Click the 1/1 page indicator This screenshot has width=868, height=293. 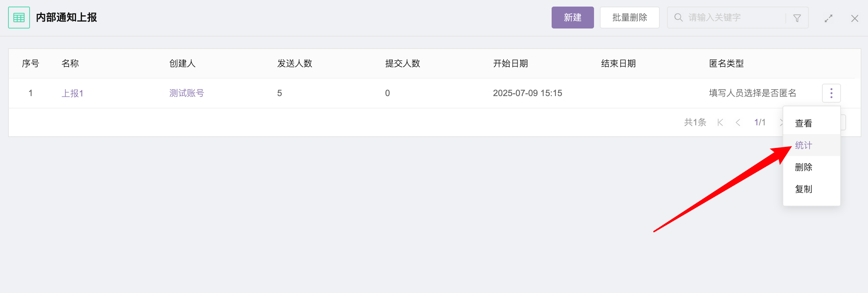760,122
